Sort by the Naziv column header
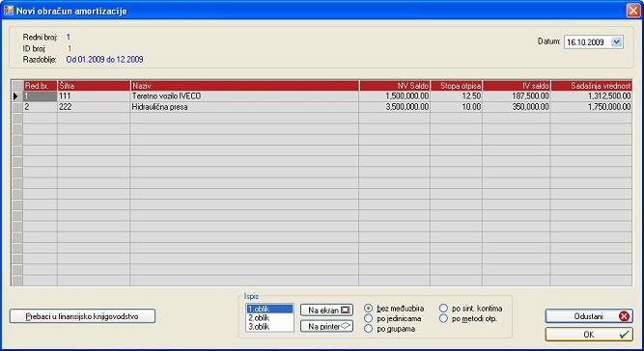This screenshot has width=644, height=351. coord(244,86)
